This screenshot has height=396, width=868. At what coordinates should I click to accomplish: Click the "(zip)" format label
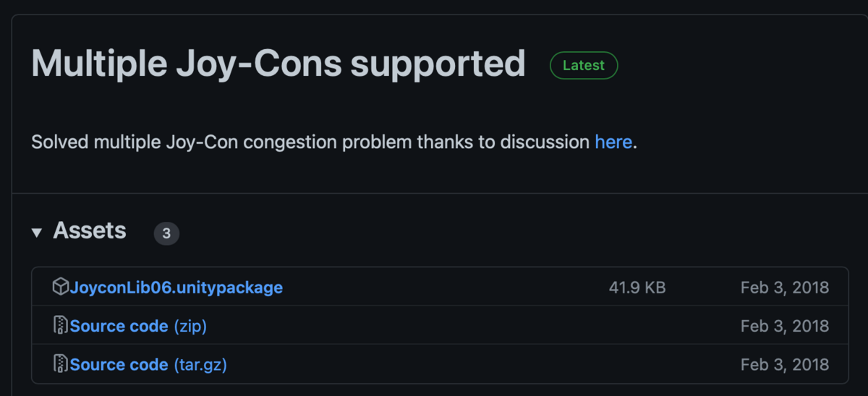tap(190, 327)
